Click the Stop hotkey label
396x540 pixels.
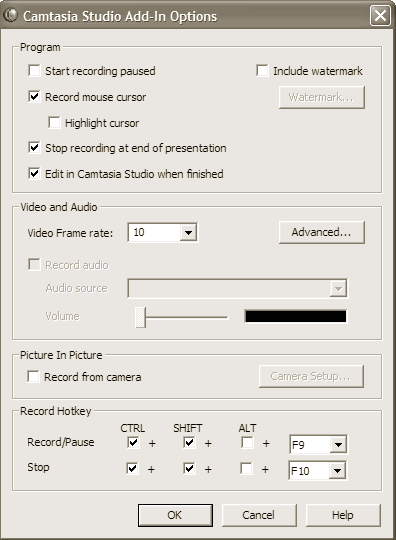coord(38,467)
